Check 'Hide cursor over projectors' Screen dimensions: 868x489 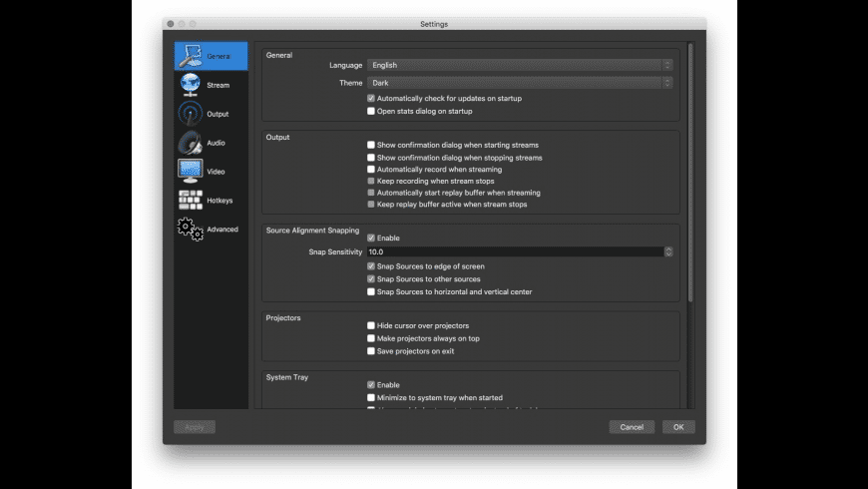[371, 325]
